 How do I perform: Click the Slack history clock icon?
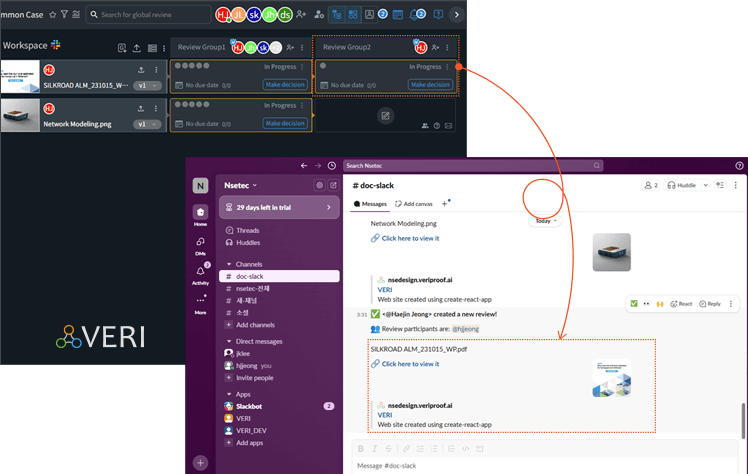tap(331, 165)
